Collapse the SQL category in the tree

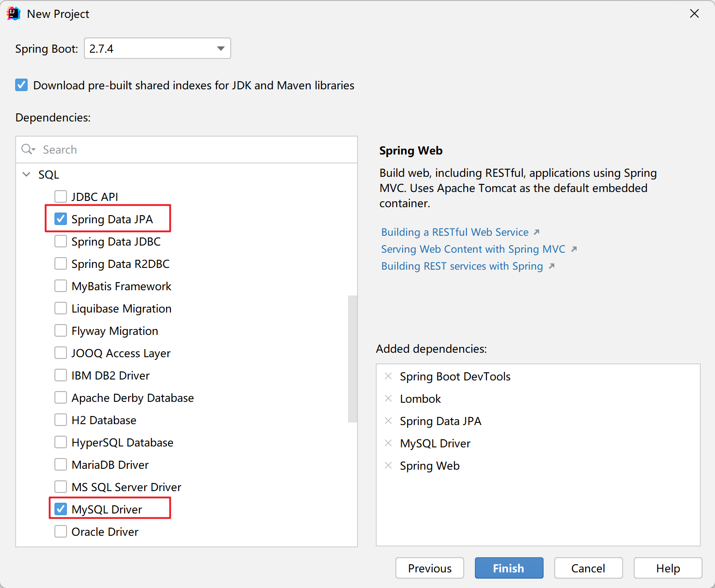[x=26, y=174]
